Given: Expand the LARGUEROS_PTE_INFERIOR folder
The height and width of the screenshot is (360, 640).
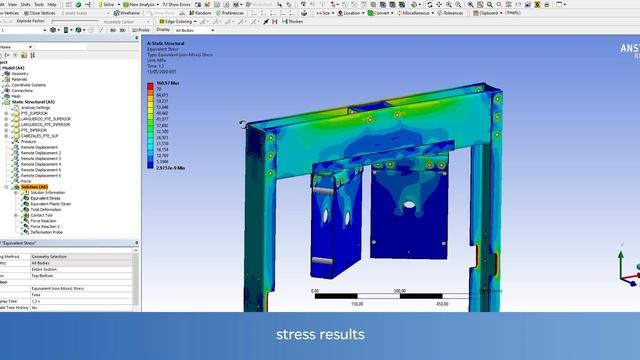Looking at the screenshot, I should [x=6, y=124].
